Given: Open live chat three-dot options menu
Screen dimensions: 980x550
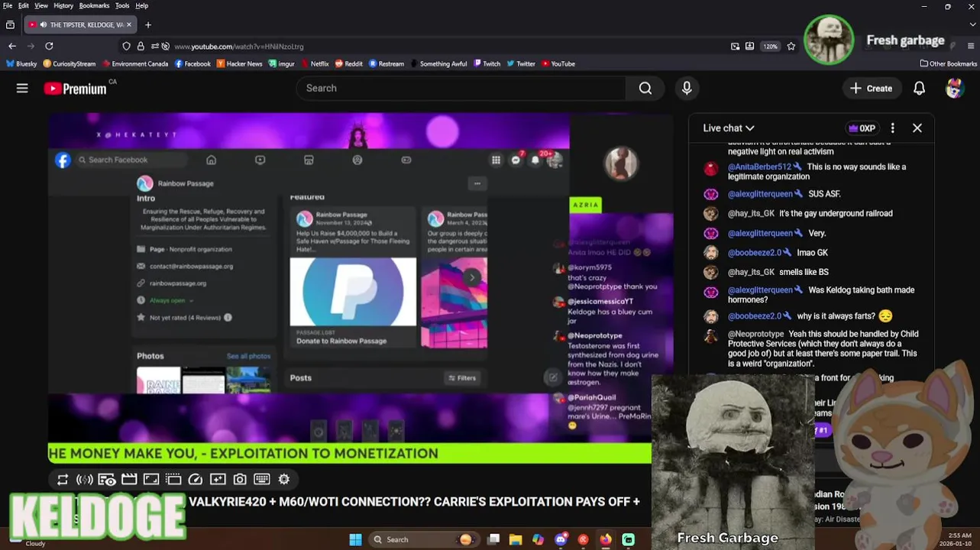Looking at the screenshot, I should click(892, 128).
